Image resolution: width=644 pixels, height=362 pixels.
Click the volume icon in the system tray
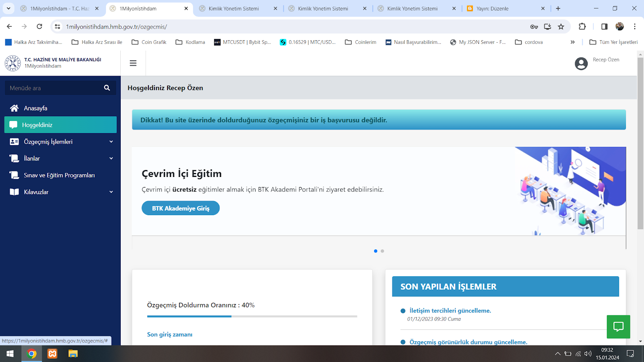(x=588, y=354)
